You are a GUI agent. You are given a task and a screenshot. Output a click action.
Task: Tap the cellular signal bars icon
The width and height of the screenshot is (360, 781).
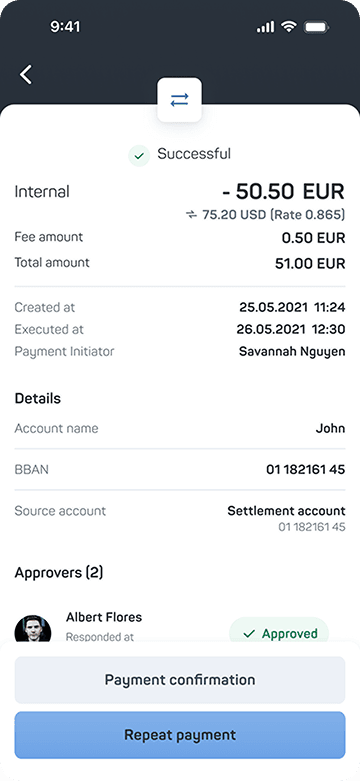pos(265,27)
